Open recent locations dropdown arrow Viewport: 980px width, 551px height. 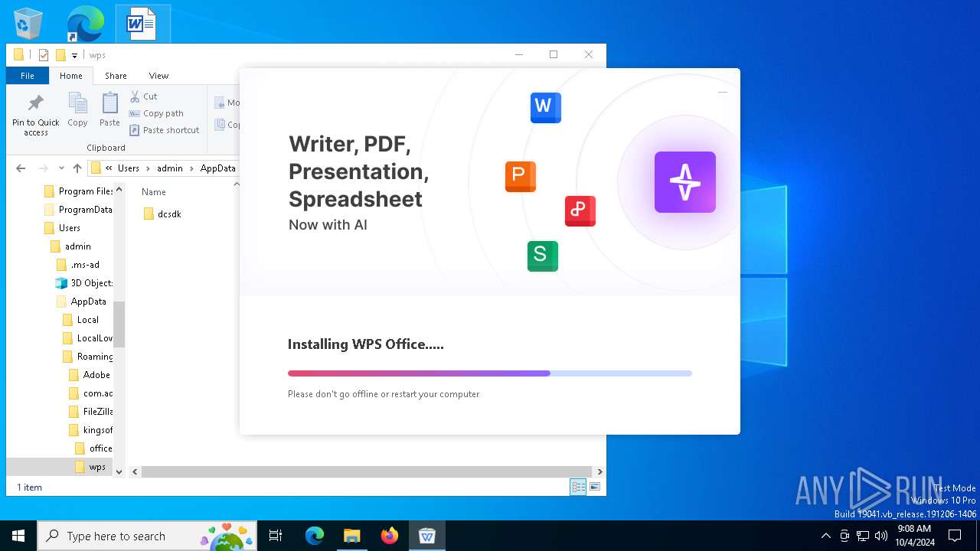tap(61, 168)
